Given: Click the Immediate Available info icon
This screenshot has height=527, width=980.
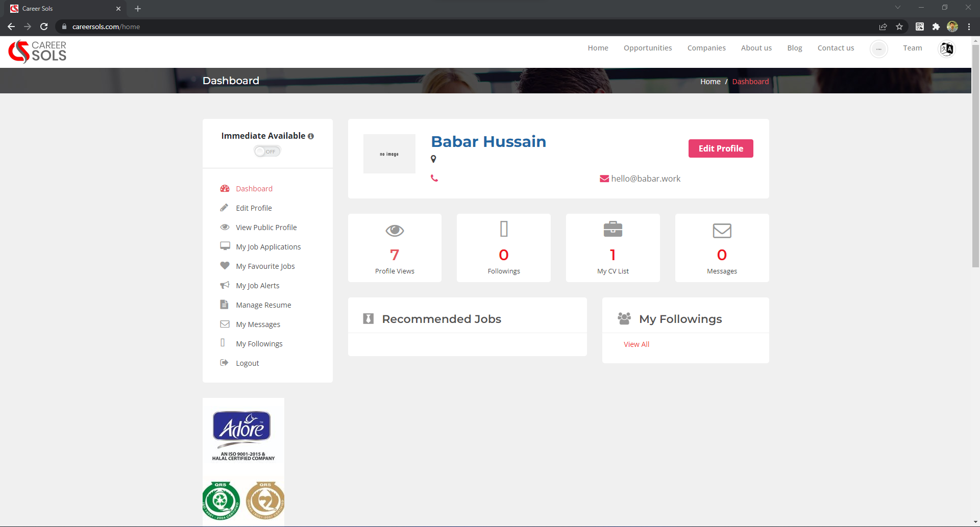Looking at the screenshot, I should pyautogui.click(x=311, y=136).
